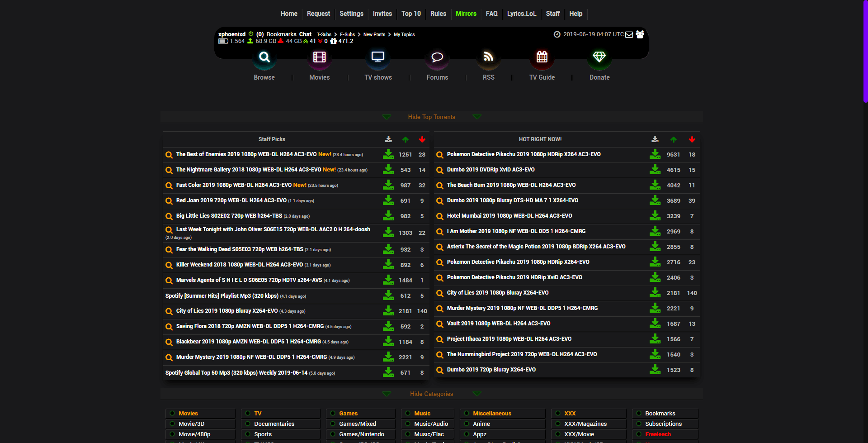Open the TV shows icon
868x443 pixels.
coord(378,57)
